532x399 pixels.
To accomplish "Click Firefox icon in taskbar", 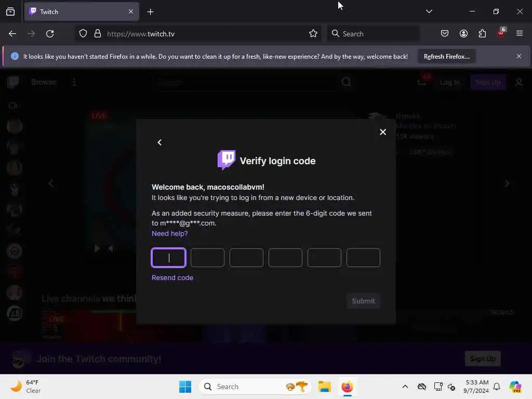I will [x=347, y=387].
